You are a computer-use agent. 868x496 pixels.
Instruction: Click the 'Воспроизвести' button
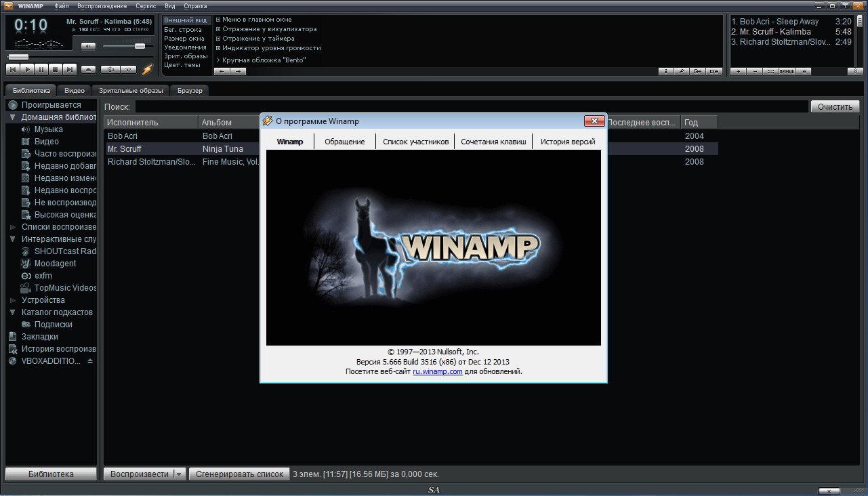139,474
